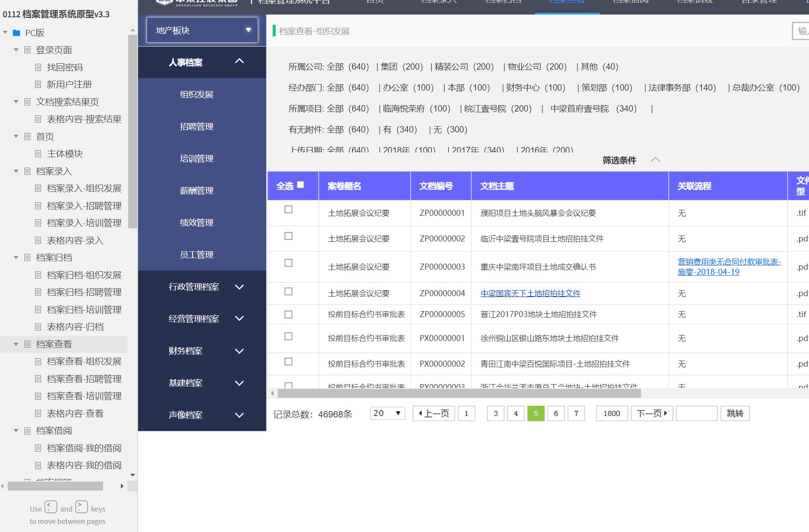Click left arrow of table horizontal scrollbar

pos(273,393)
